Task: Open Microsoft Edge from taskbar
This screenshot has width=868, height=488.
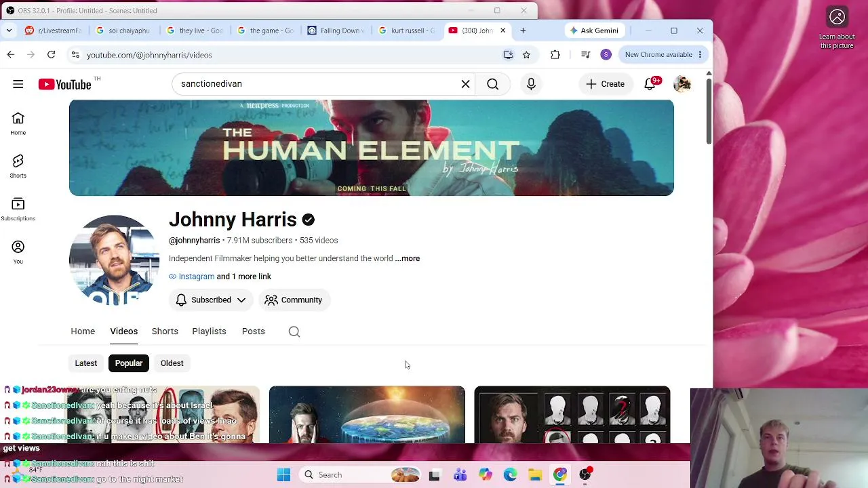Action: pyautogui.click(x=510, y=475)
